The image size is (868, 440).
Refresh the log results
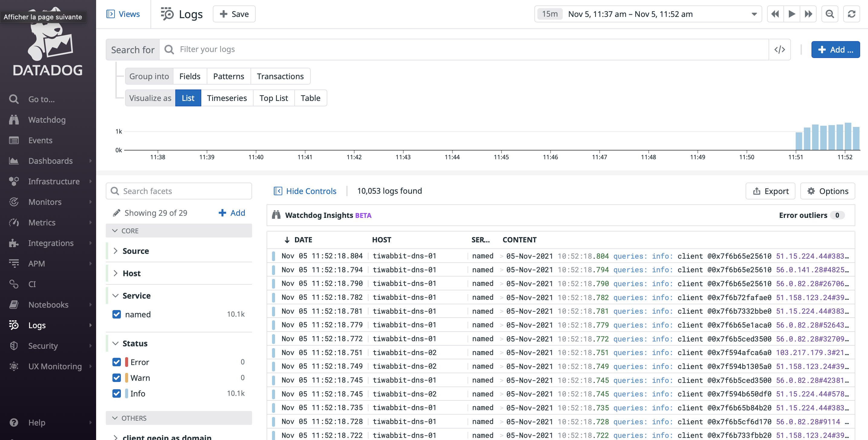(851, 14)
